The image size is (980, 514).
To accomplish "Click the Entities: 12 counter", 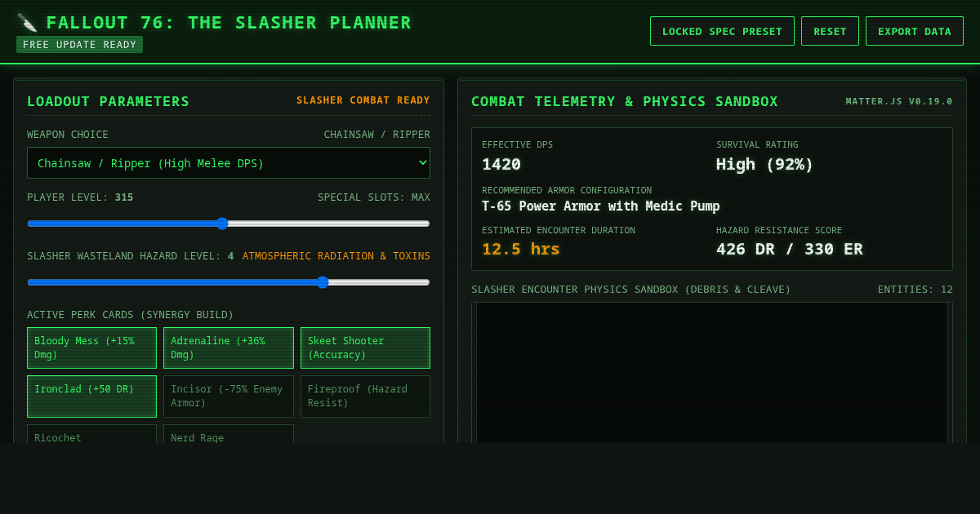I will point(915,289).
